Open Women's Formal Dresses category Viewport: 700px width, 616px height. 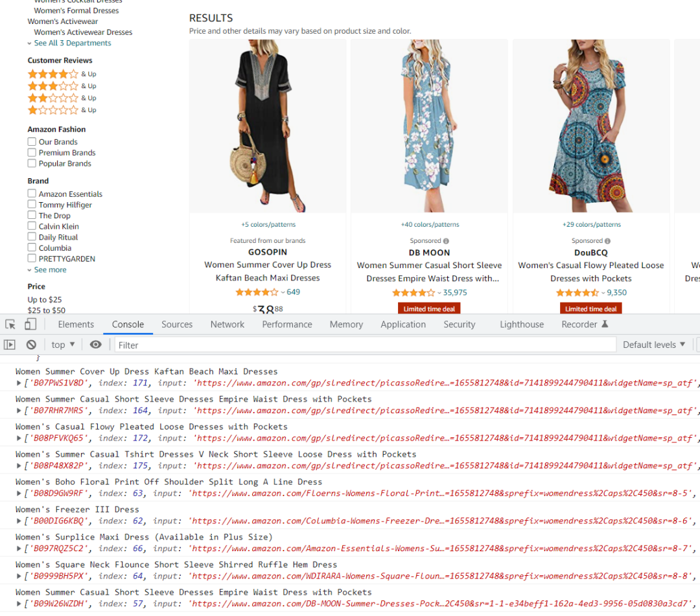tap(76, 11)
